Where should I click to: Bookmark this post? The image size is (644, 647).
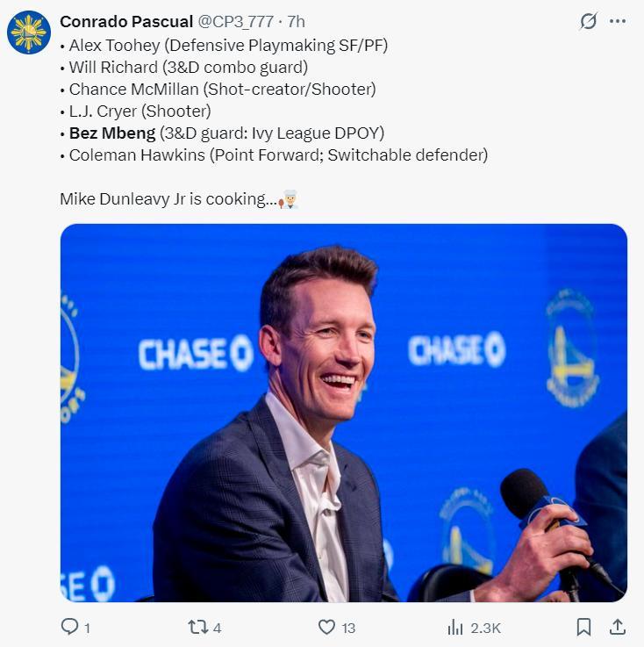click(583, 627)
